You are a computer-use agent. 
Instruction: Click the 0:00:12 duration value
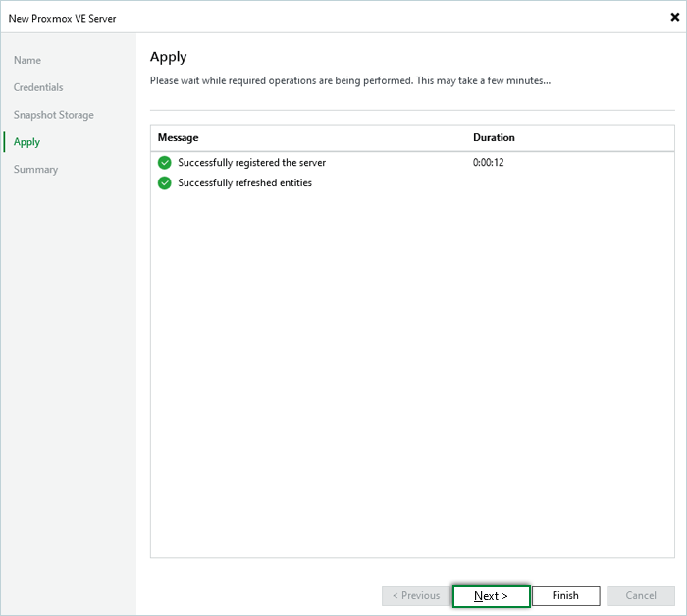pos(490,163)
